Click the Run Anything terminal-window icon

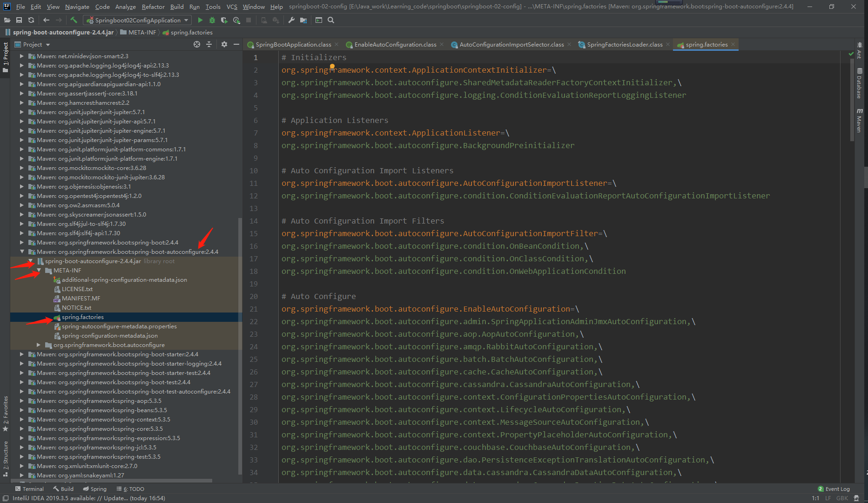[x=319, y=20]
